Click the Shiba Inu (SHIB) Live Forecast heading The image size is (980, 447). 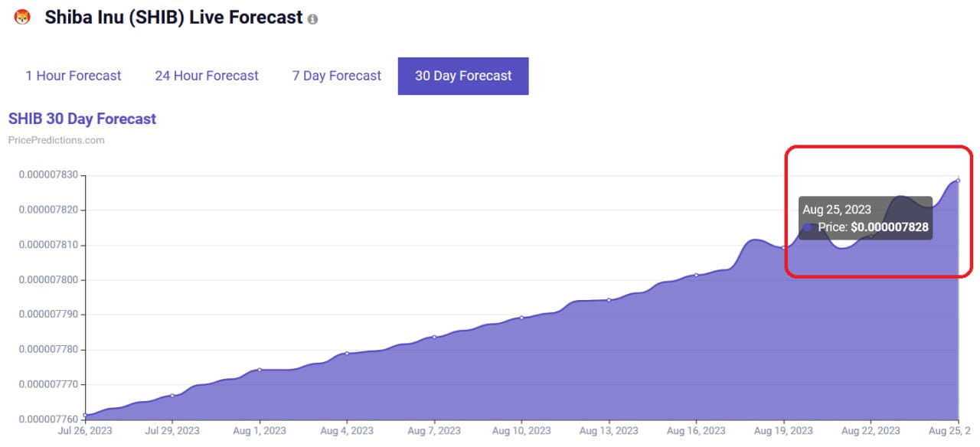[x=174, y=18]
